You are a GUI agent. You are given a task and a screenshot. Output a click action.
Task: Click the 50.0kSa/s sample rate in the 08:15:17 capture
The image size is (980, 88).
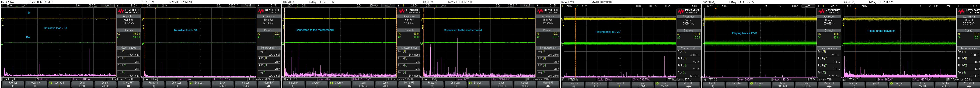pyautogui.click(x=128, y=23)
